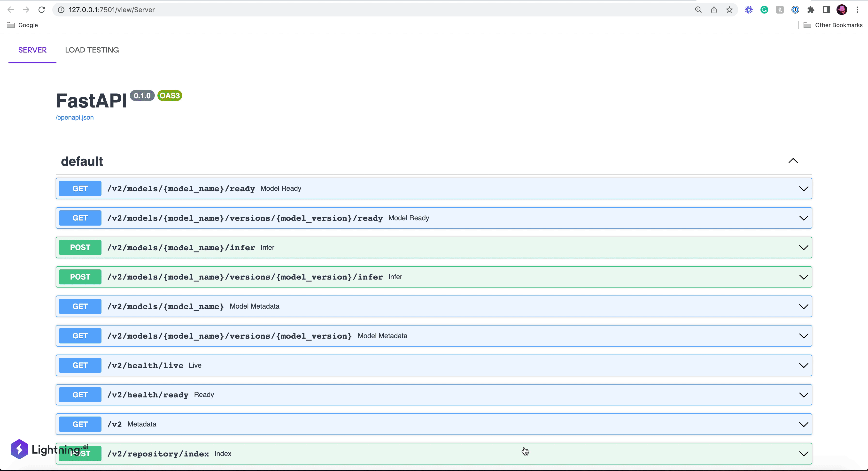Click POST button for /v2/models/{model_name}/infer
The image size is (868, 471).
[x=80, y=247]
